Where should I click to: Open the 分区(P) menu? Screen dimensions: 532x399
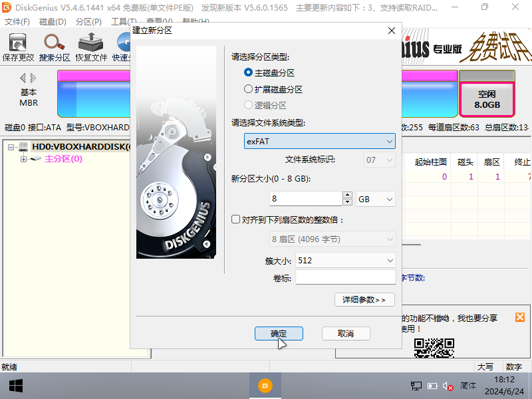(x=88, y=22)
